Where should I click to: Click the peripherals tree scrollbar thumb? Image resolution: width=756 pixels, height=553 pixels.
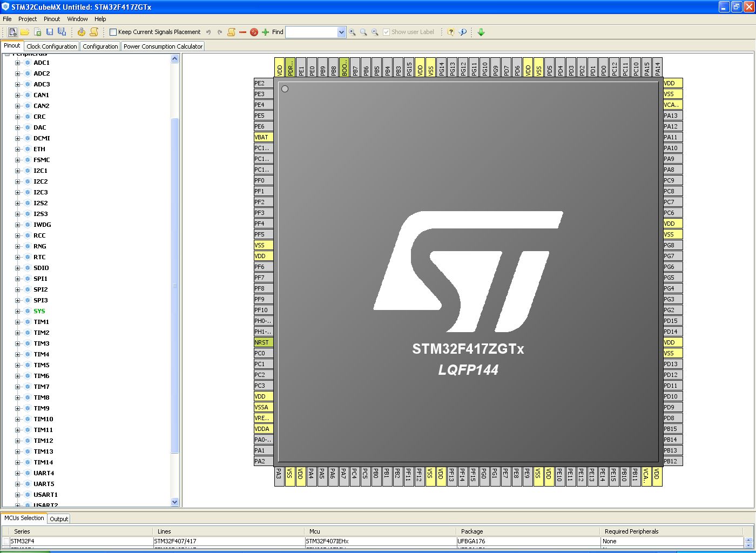[x=174, y=286]
